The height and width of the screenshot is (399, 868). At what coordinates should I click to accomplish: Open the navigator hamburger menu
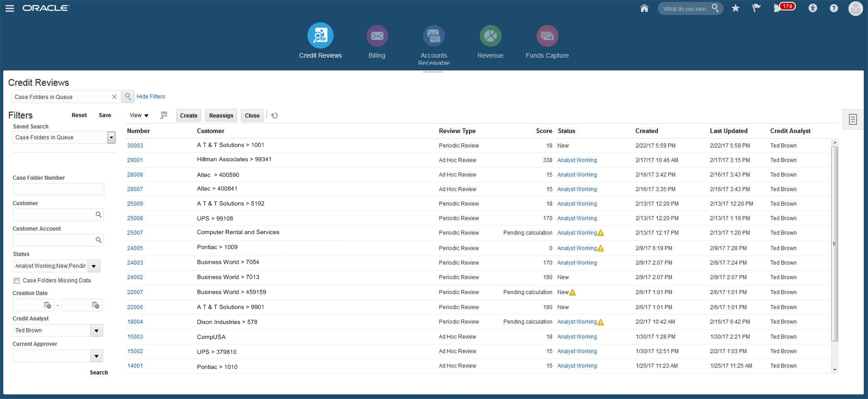point(9,8)
